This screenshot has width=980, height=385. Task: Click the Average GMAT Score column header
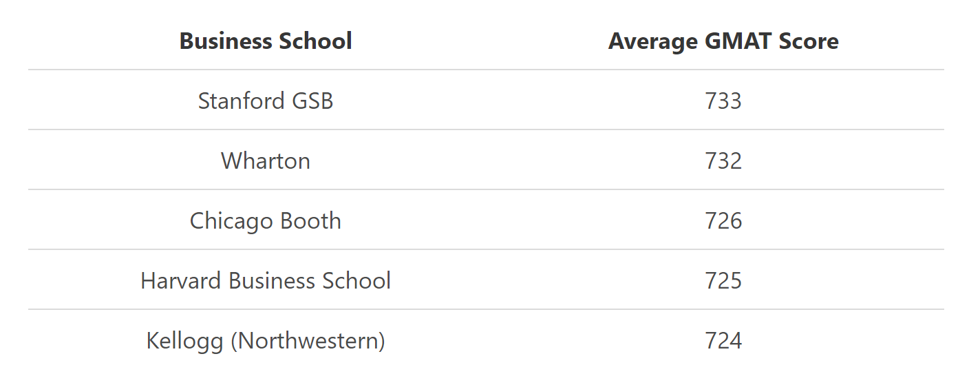[x=723, y=41]
